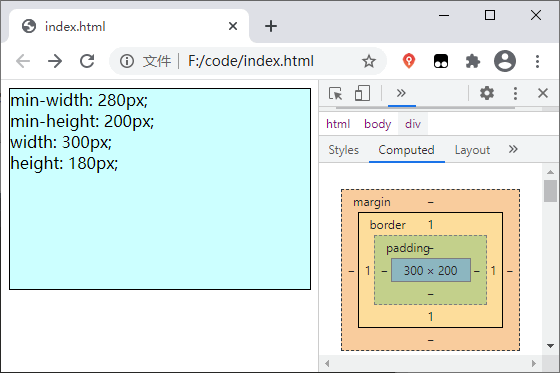Expand more DevTools panels chevron
Image resolution: width=560 pixels, height=373 pixels.
click(x=401, y=94)
